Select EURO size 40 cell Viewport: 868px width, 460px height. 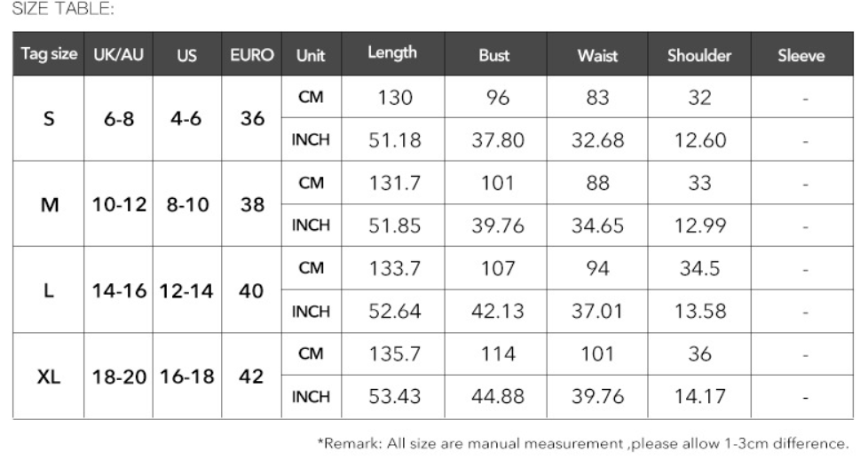click(x=252, y=290)
